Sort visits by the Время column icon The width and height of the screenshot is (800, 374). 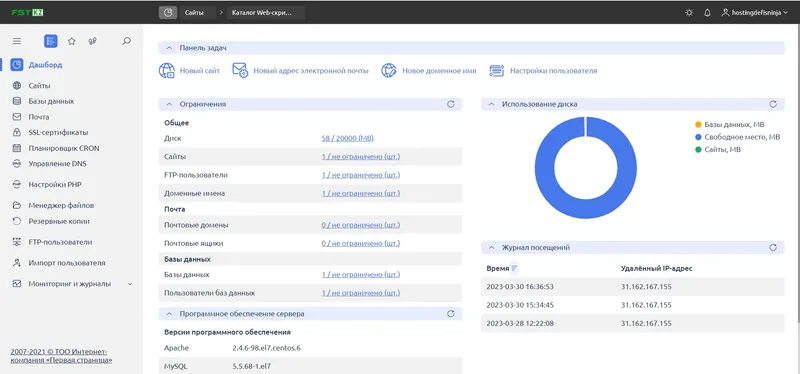coord(514,268)
